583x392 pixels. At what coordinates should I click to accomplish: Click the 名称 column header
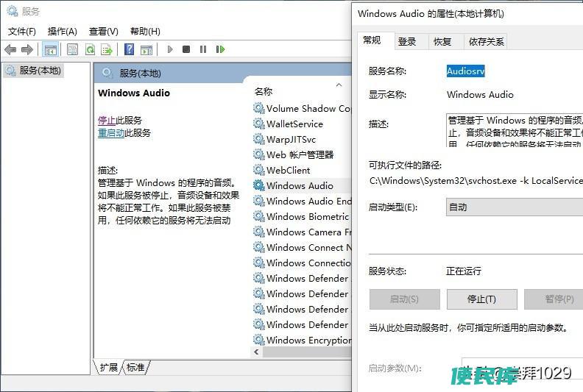(264, 91)
